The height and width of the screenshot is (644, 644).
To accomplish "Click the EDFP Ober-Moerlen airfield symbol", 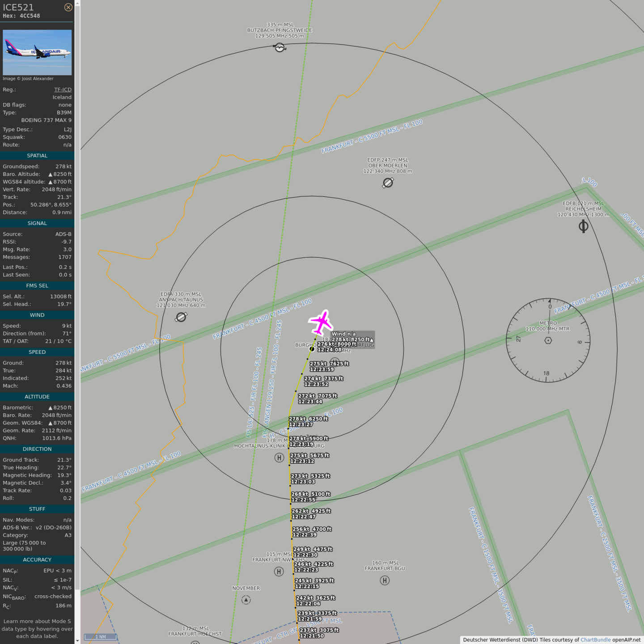I will click(388, 182).
